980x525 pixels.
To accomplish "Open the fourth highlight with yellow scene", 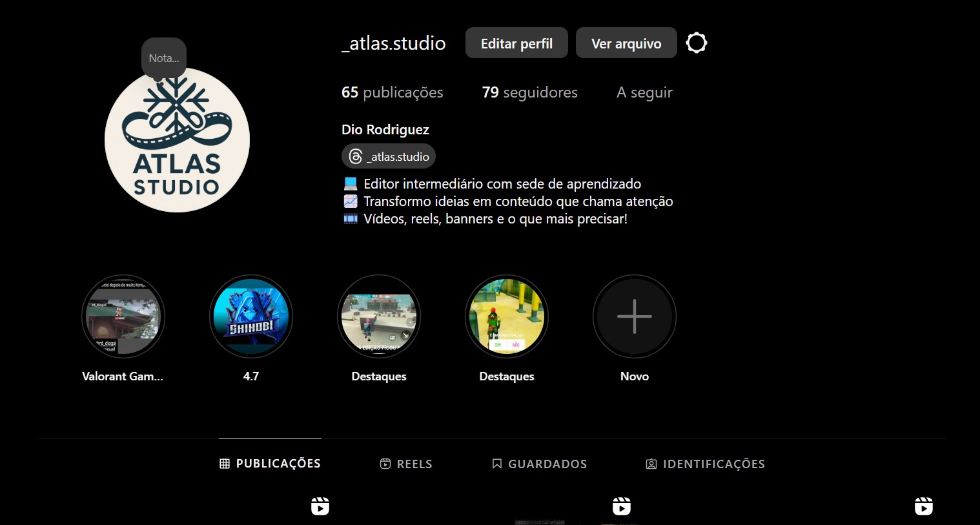I will (507, 316).
